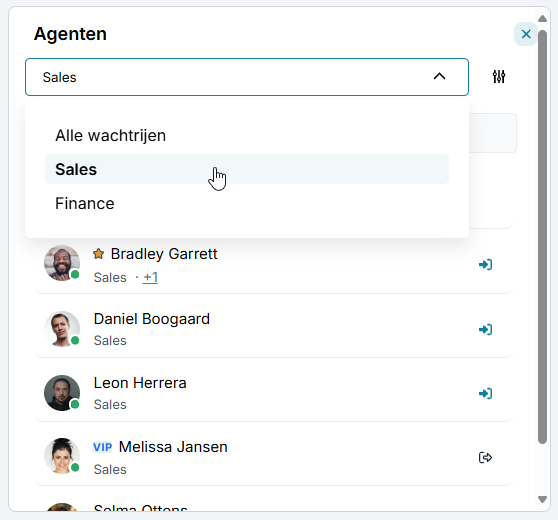Image resolution: width=558 pixels, height=520 pixels.
Task: Open the +1 queues link for Bradley Garrett
Action: 150,277
